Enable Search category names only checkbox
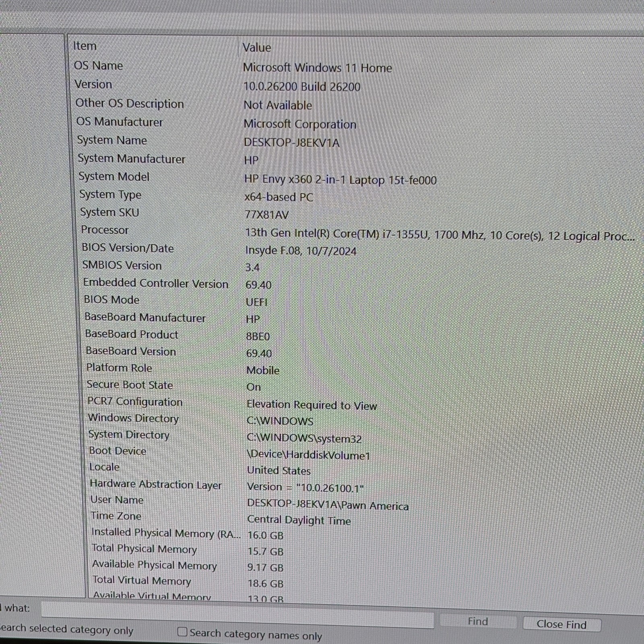 (x=182, y=632)
